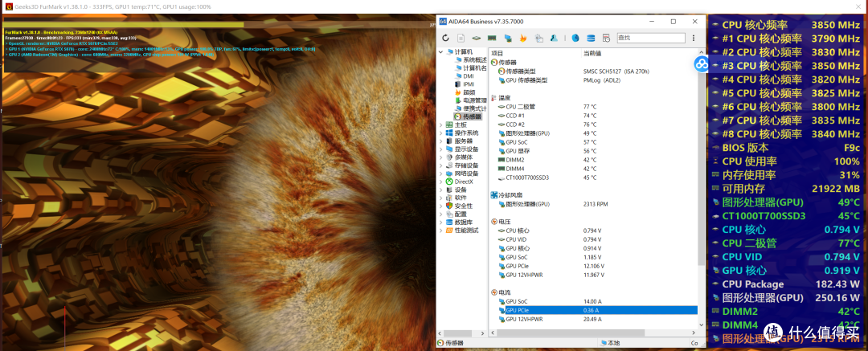
Task: Collapse the 计算机 tree node
Action: [441, 51]
